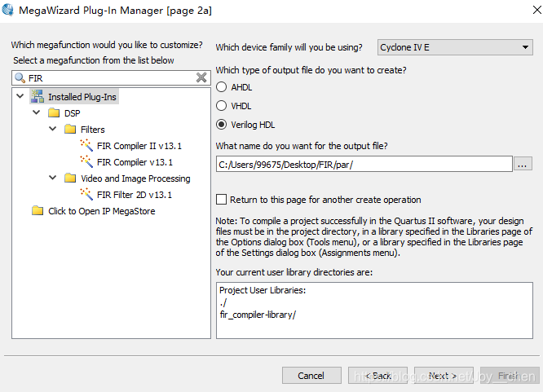
Task: Select the AHDL output type
Action: pos(221,87)
